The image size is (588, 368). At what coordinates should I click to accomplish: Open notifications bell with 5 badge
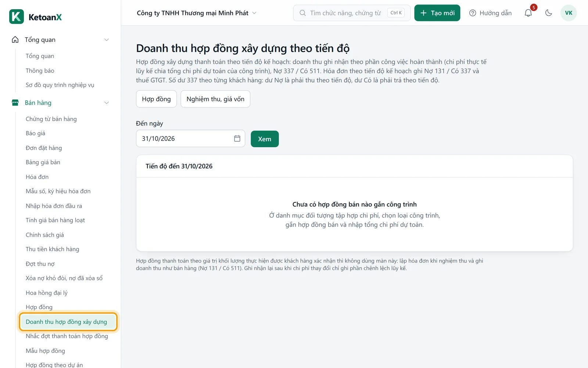point(528,13)
